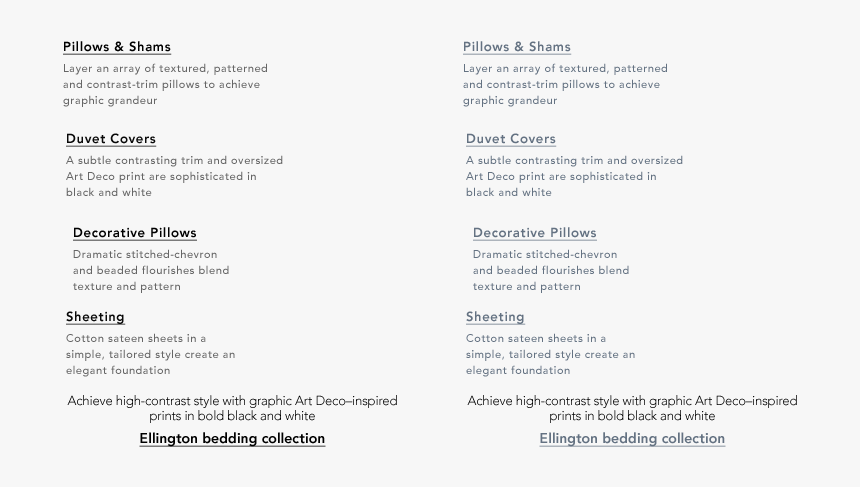Click the Art Deco print text under the black Duvet Covers heading
860x487 pixels.
[174, 176]
